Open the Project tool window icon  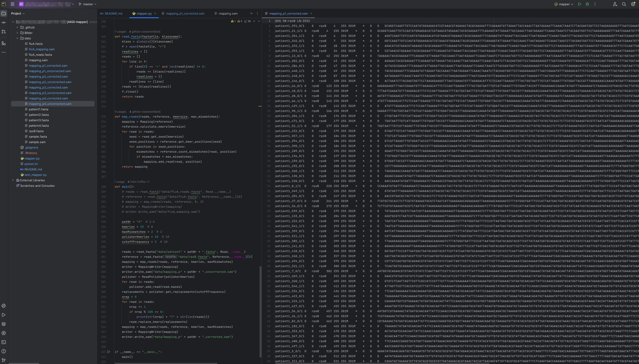(3, 13)
